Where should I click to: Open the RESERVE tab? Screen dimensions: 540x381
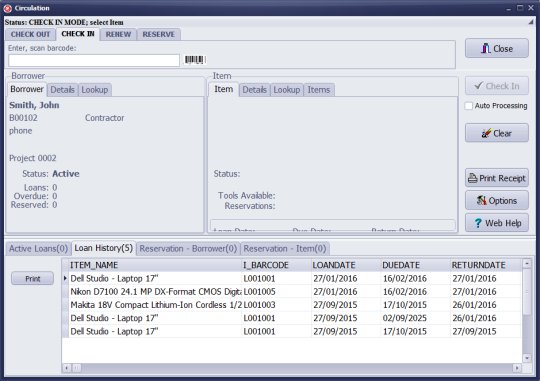pos(159,34)
